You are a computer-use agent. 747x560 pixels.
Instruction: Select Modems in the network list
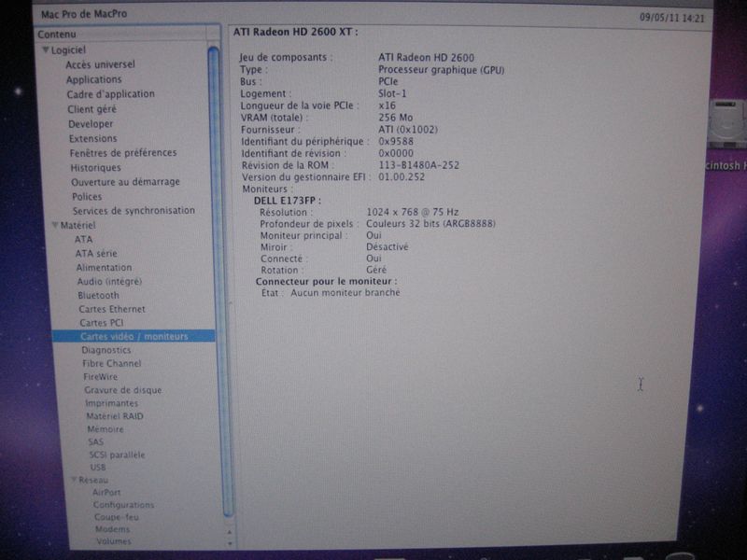click(112, 529)
